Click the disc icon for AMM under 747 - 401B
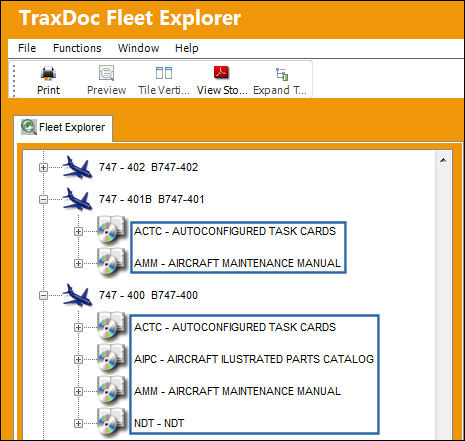Viewport: 465px width, 441px height. [111, 262]
